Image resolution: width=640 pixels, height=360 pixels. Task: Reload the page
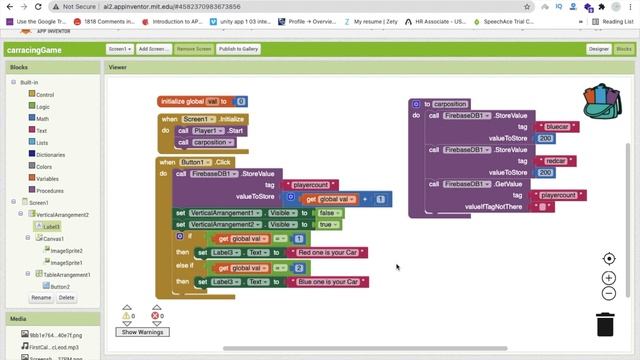pyautogui.click(x=38, y=7)
